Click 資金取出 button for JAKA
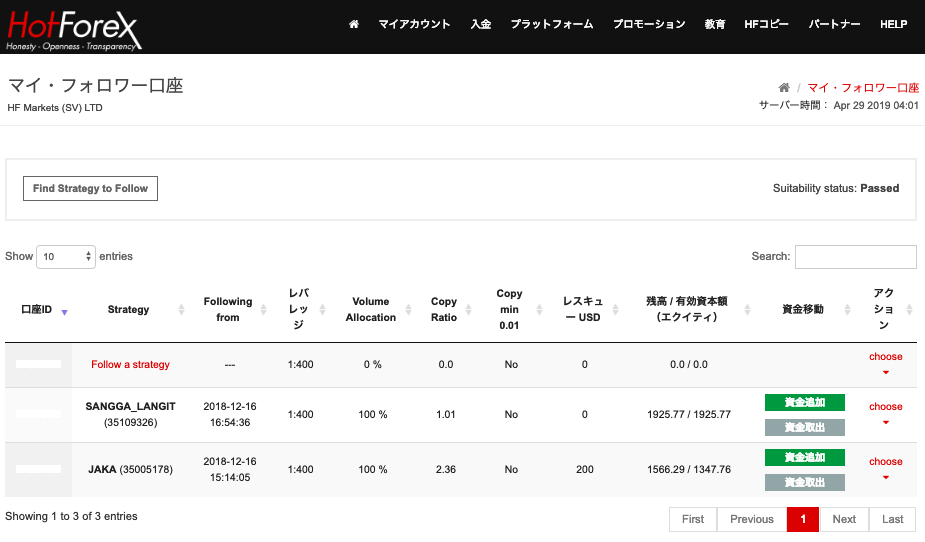The height and width of the screenshot is (542, 925). (805, 482)
